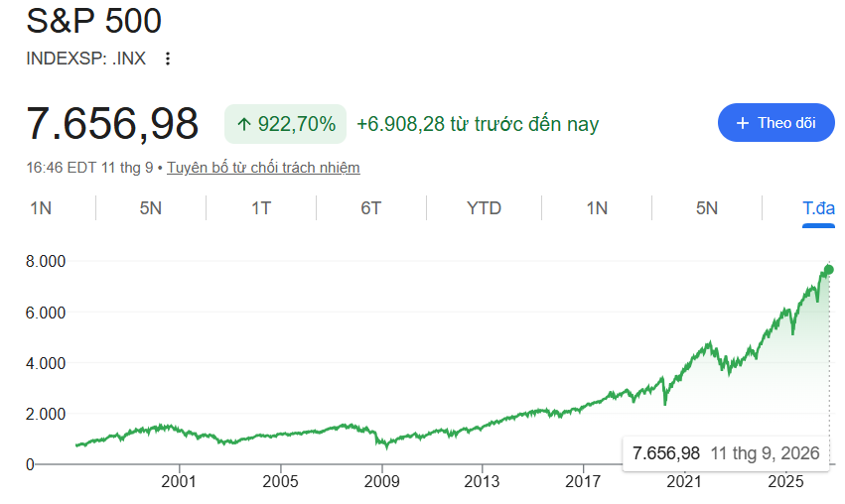
Task: Select the T.đa maximum range tab
Action: pyautogui.click(x=818, y=207)
